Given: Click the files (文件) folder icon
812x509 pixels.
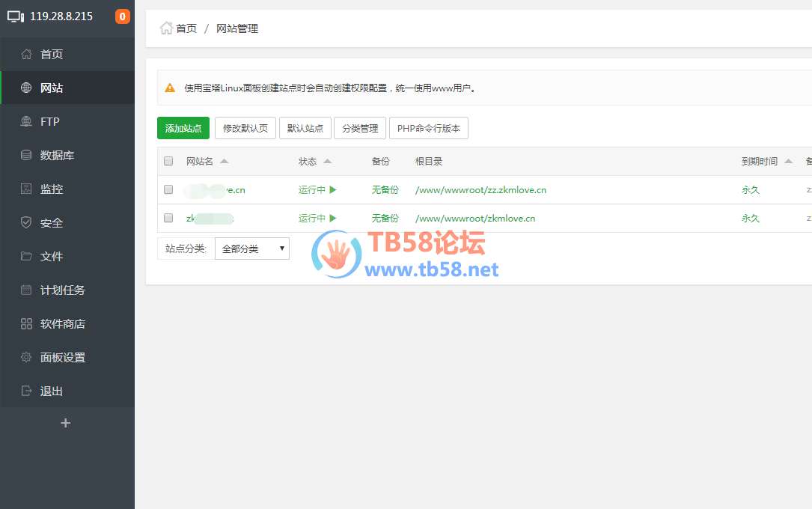Looking at the screenshot, I should [x=27, y=256].
